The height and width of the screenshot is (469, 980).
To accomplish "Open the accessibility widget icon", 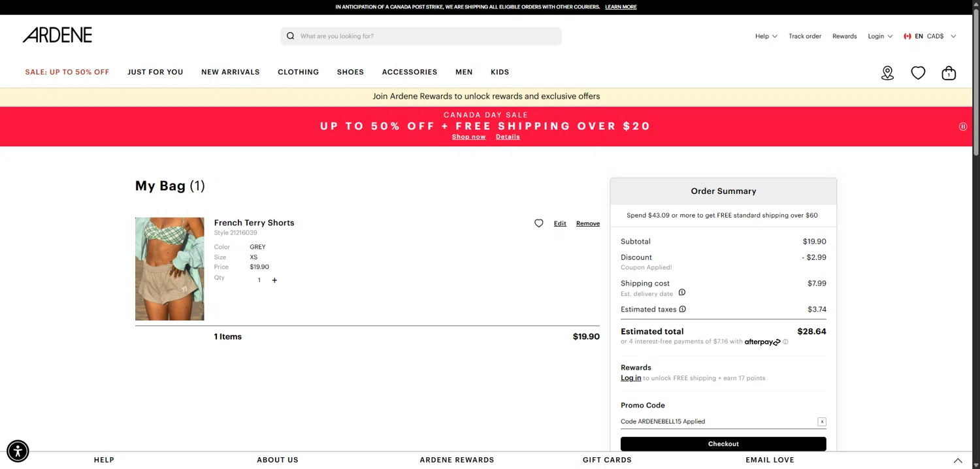I will click(x=18, y=451).
